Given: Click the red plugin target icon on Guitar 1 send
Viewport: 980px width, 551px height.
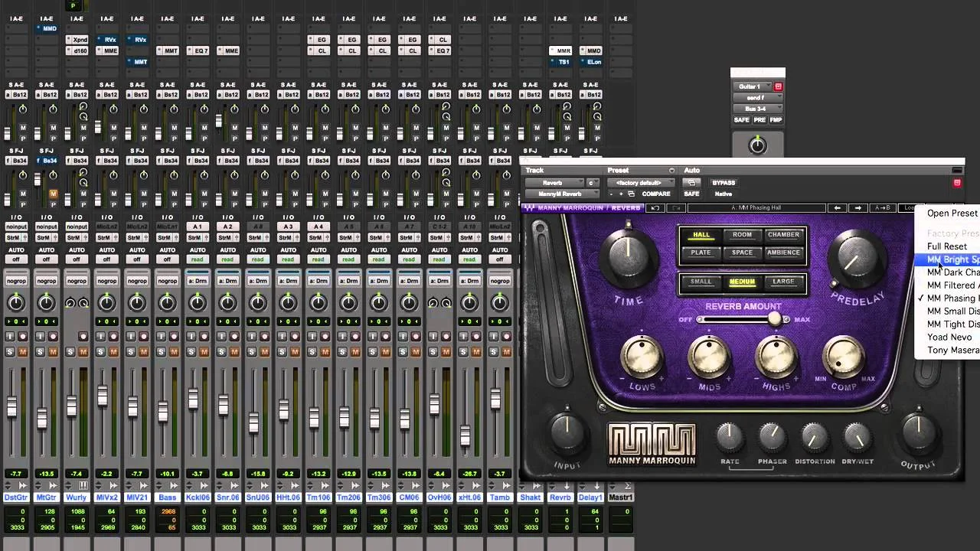Looking at the screenshot, I should point(778,86).
